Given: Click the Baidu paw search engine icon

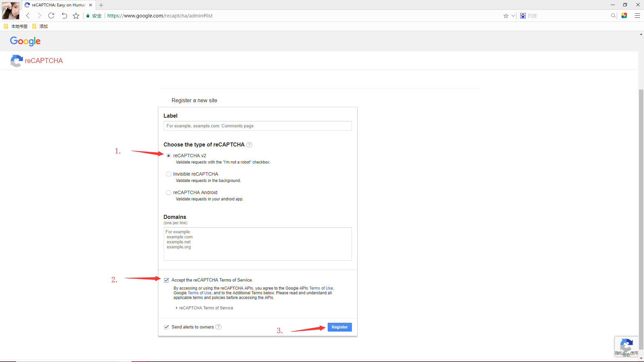Looking at the screenshot, I should [x=523, y=16].
